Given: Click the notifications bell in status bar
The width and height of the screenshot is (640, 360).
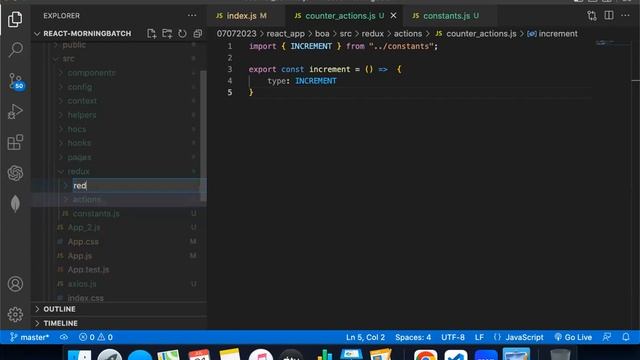Looking at the screenshot, I should point(626,337).
